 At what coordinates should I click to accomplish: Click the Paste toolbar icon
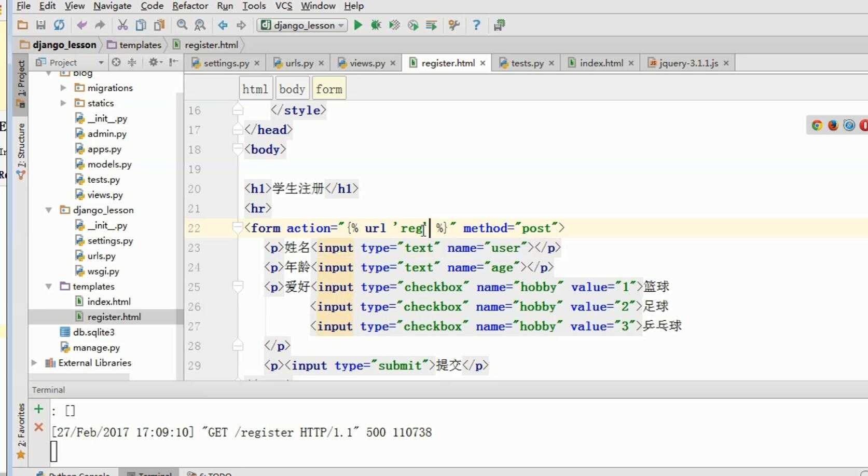tap(159, 25)
